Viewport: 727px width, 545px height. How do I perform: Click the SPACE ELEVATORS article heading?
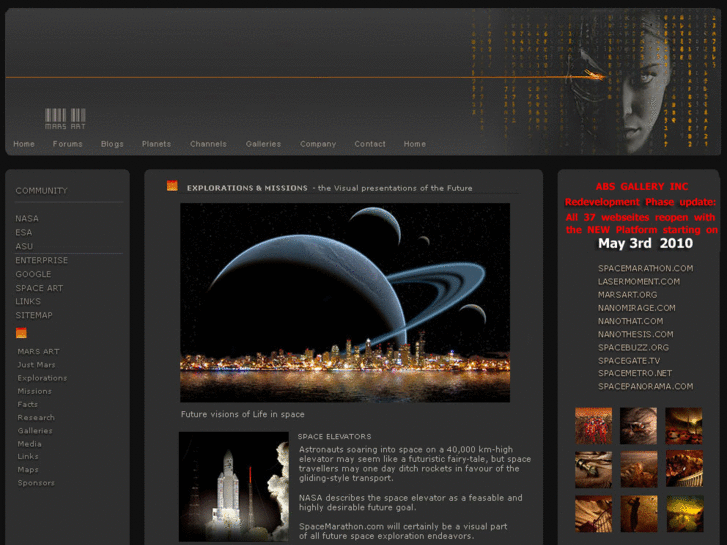(x=335, y=436)
